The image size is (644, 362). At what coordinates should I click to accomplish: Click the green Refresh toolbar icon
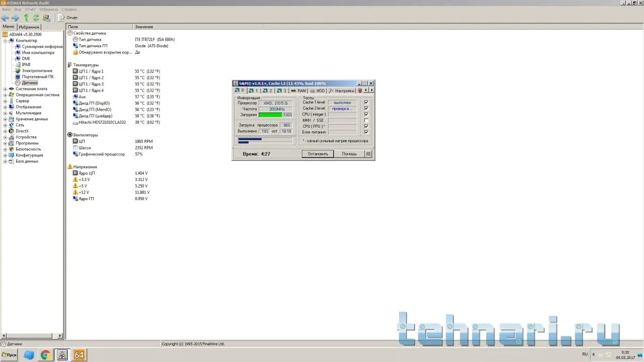[x=36, y=18]
